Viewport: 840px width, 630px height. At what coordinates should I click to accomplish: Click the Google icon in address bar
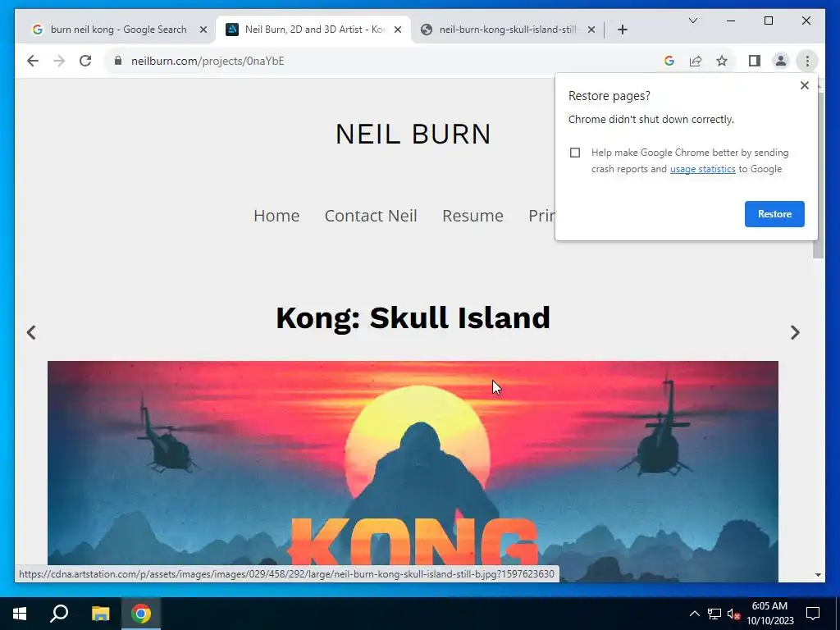[x=669, y=61]
